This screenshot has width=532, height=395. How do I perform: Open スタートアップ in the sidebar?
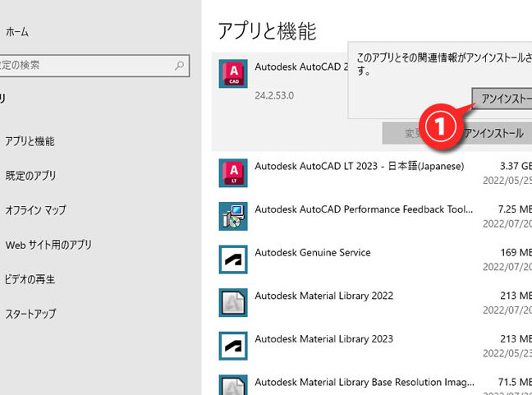click(32, 314)
